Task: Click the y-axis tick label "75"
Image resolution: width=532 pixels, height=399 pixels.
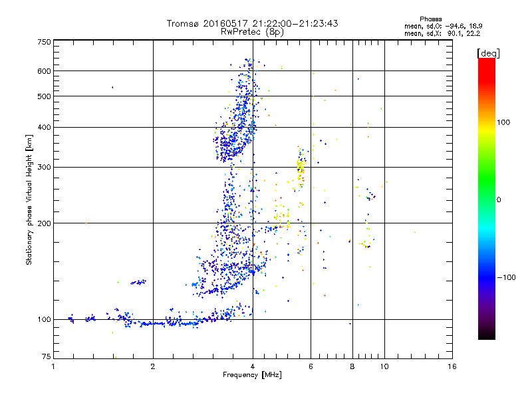Action: [46, 356]
